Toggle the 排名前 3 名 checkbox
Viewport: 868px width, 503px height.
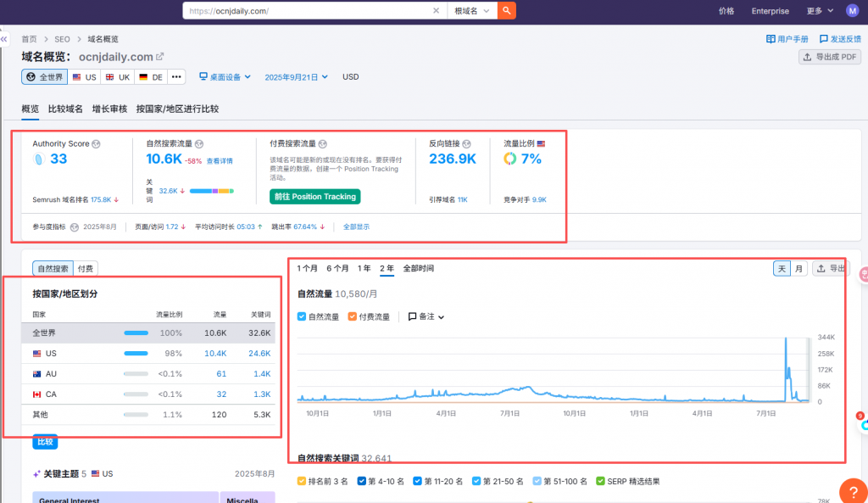click(303, 481)
